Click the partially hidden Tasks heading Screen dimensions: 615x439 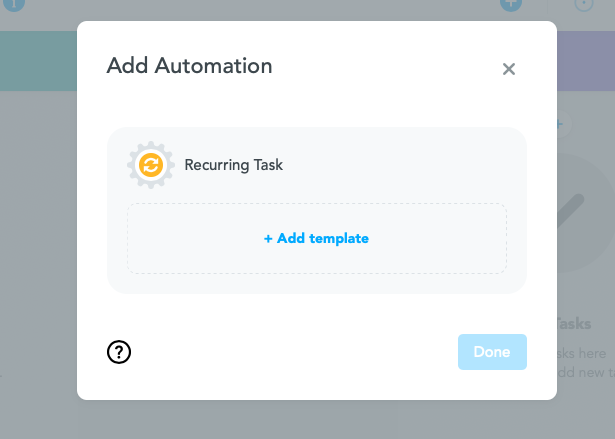[x=574, y=324]
